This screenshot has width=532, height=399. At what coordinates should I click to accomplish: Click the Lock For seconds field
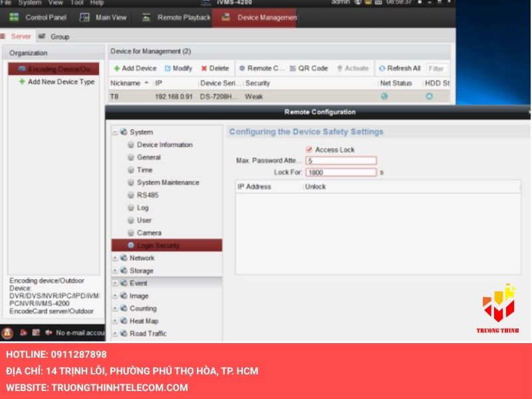[x=341, y=172]
